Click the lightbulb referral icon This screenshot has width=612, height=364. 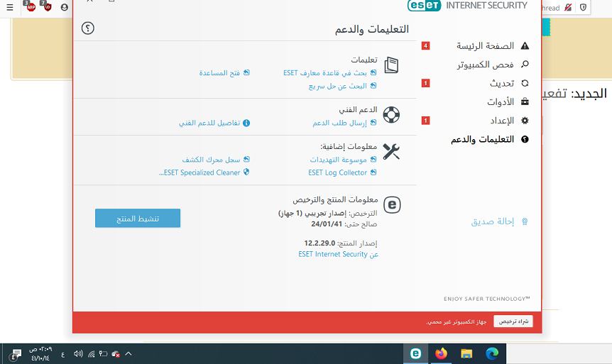tap(525, 221)
